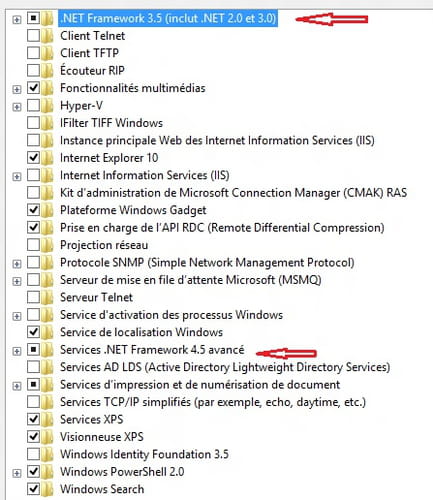Click the folder icon next to Projection réseau

[x=48, y=245]
